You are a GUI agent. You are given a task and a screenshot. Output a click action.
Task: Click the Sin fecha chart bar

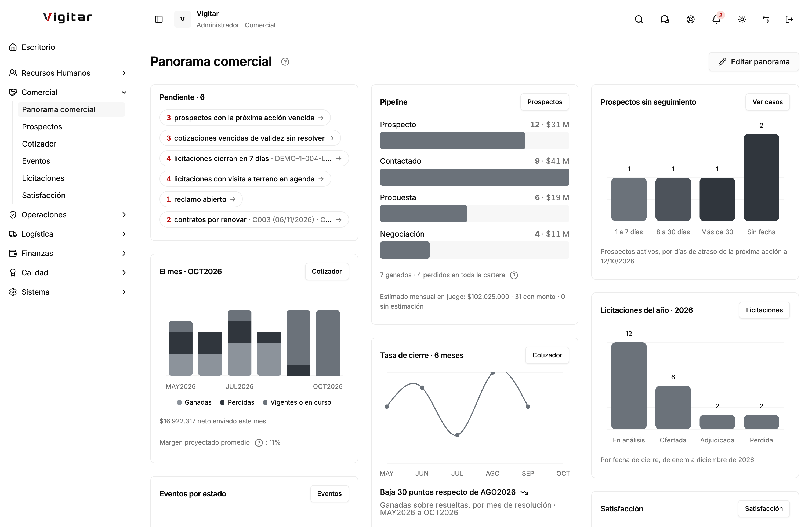(x=761, y=178)
